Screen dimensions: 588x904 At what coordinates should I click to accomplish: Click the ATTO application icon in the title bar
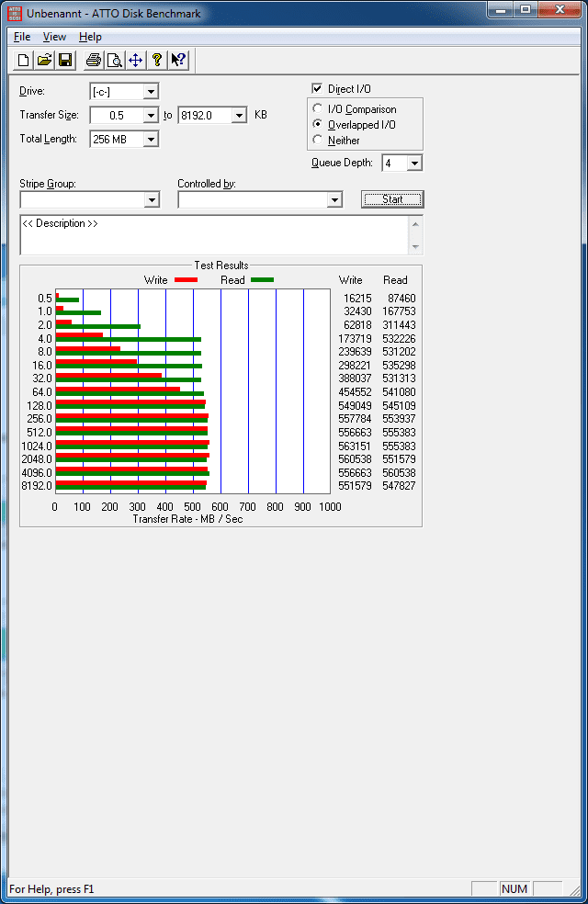pyautogui.click(x=15, y=13)
